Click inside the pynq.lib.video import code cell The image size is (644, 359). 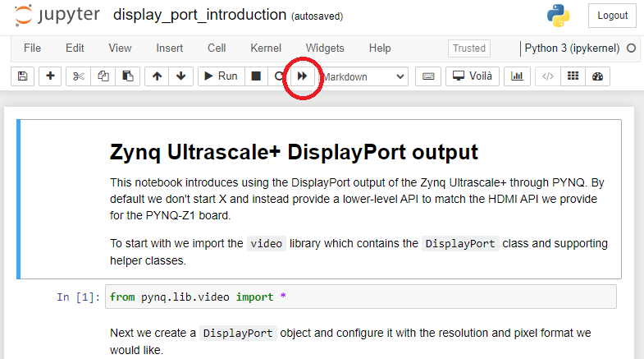pos(361,297)
